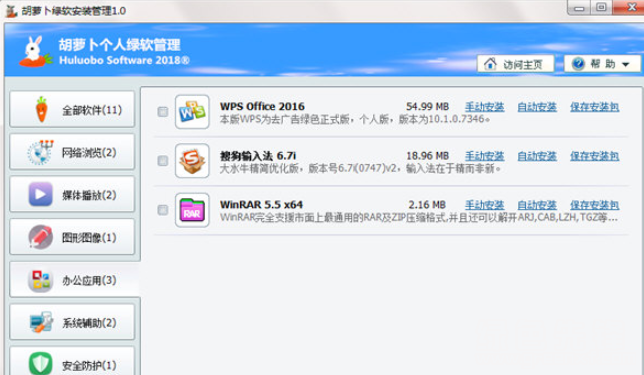Open the 全部软件(11) category
This screenshot has height=375, width=644.
pos(72,109)
